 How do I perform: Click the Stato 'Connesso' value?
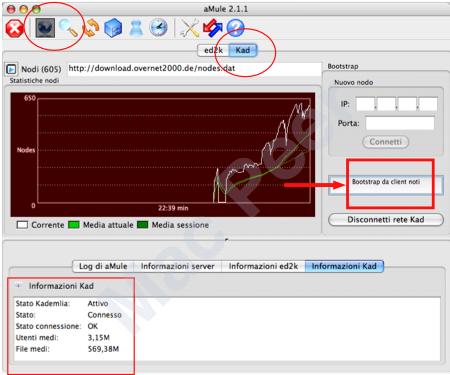(x=104, y=315)
